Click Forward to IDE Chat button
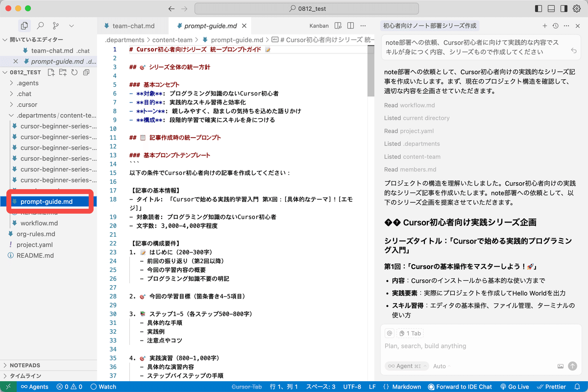Image resolution: width=588 pixels, height=392 pixels. pos(460,387)
